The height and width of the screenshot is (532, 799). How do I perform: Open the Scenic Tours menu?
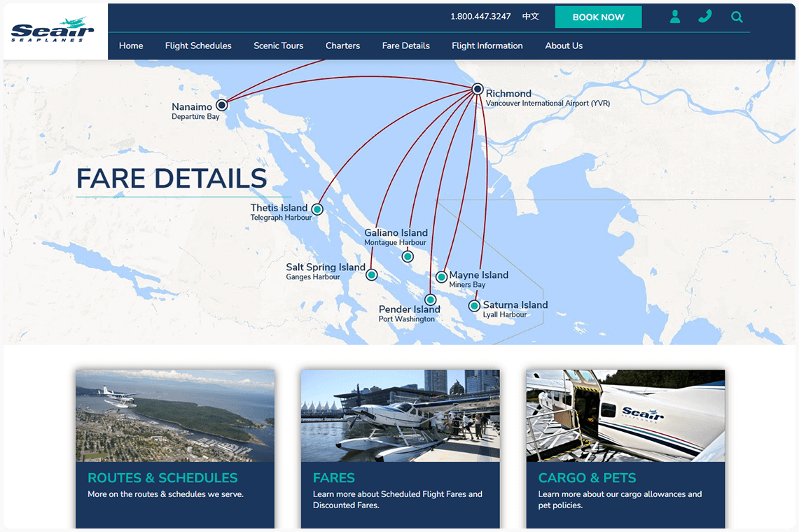(x=279, y=45)
